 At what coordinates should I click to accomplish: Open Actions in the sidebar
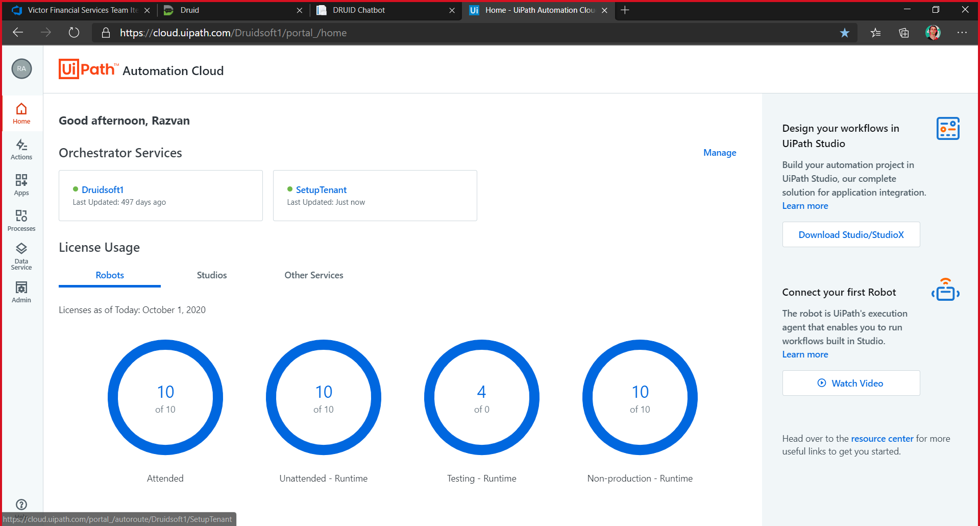[x=21, y=149]
